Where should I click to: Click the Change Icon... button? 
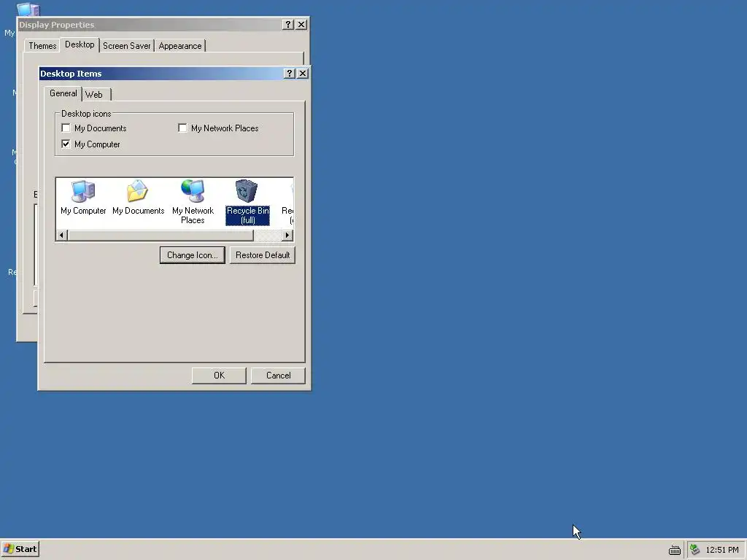[193, 255]
